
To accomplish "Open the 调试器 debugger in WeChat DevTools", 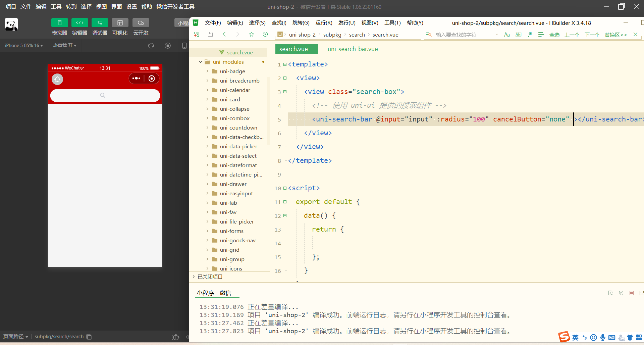I will coord(100,26).
